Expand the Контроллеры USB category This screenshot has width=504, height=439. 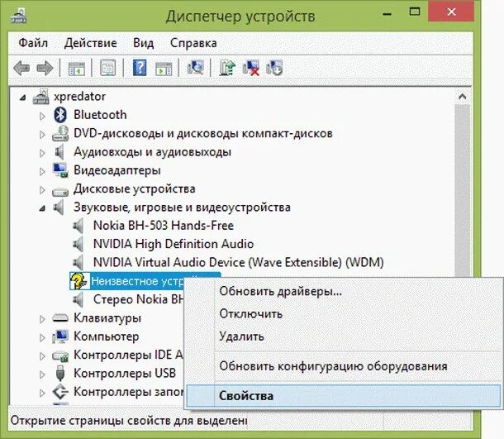pyautogui.click(x=42, y=375)
